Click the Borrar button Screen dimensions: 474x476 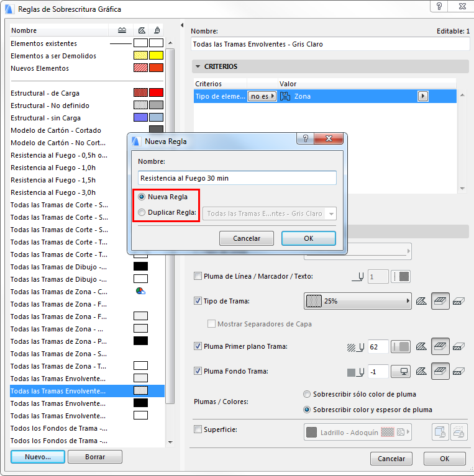(x=95, y=457)
